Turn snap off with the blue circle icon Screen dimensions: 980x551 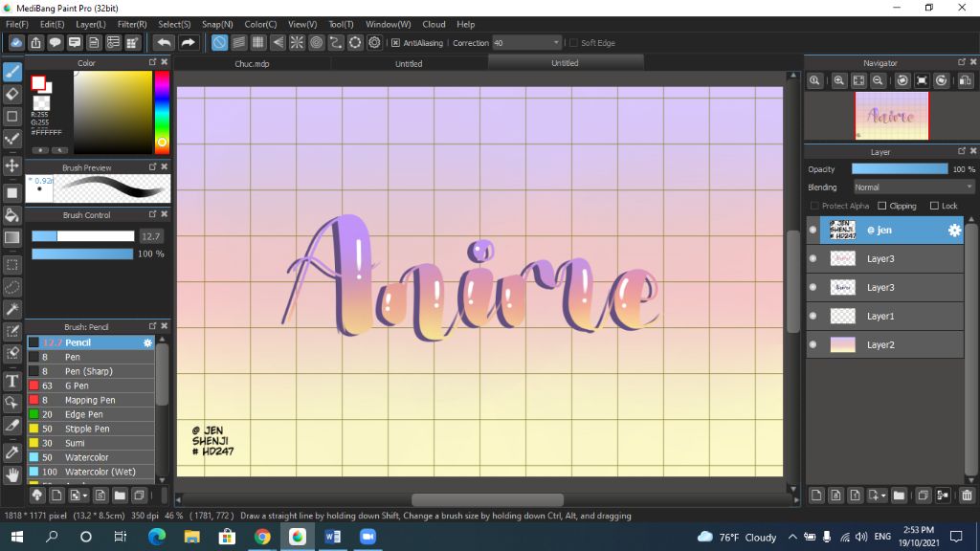(219, 42)
